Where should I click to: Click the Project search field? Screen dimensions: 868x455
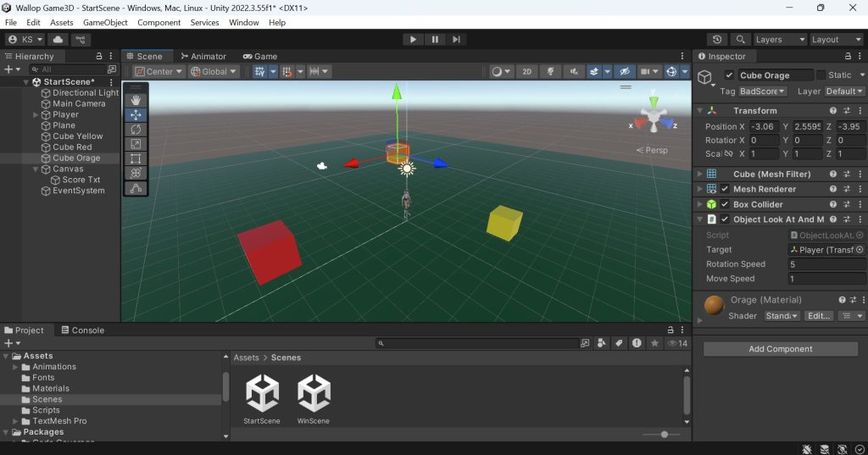478,343
